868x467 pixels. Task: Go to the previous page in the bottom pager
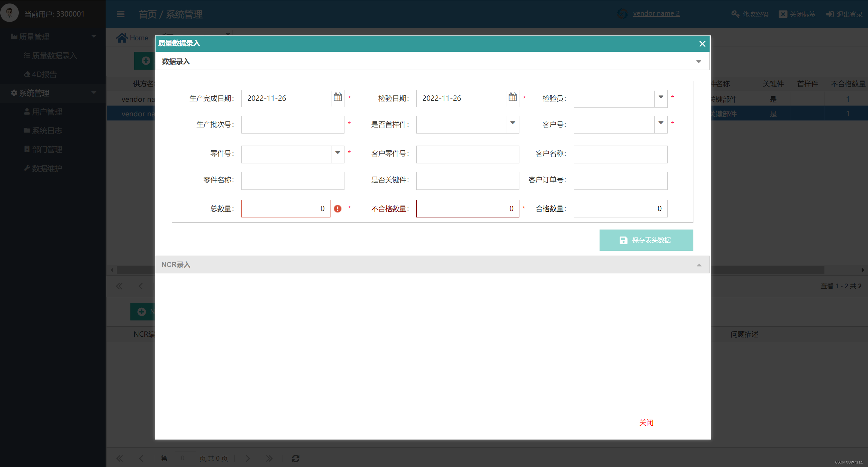pyautogui.click(x=141, y=458)
